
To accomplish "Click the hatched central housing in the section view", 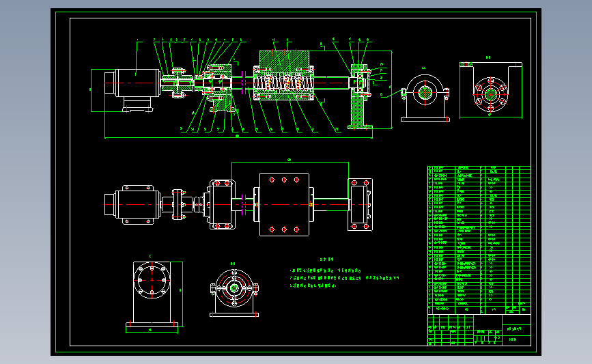I will (284, 76).
